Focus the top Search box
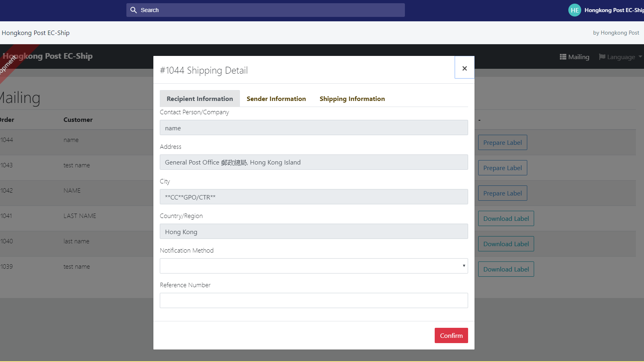Image resolution: width=644 pixels, height=362 pixels. click(x=266, y=10)
